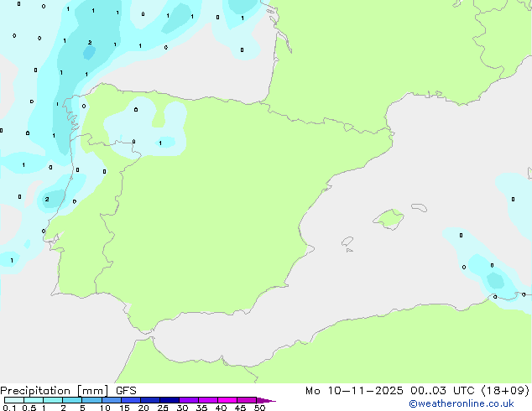Click the legend label '0.1'

pos(9,408)
